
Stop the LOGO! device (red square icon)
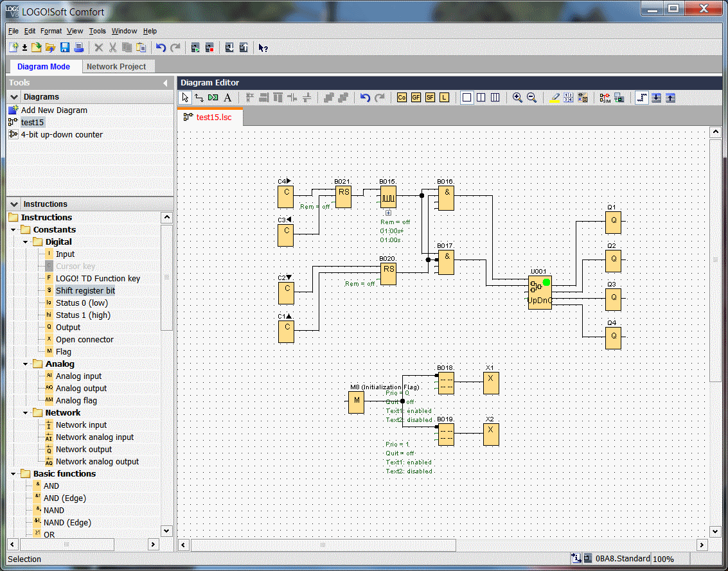(x=209, y=48)
